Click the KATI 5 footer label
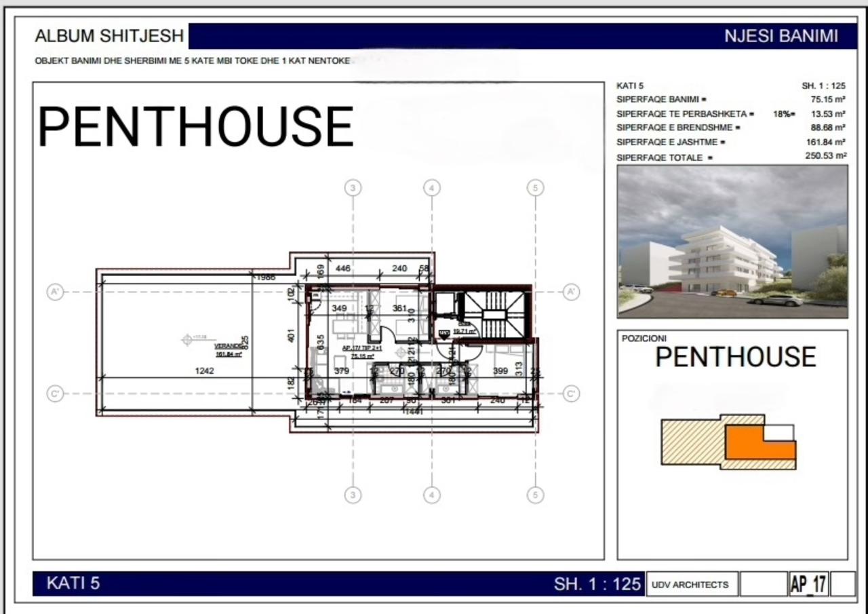 [73, 583]
